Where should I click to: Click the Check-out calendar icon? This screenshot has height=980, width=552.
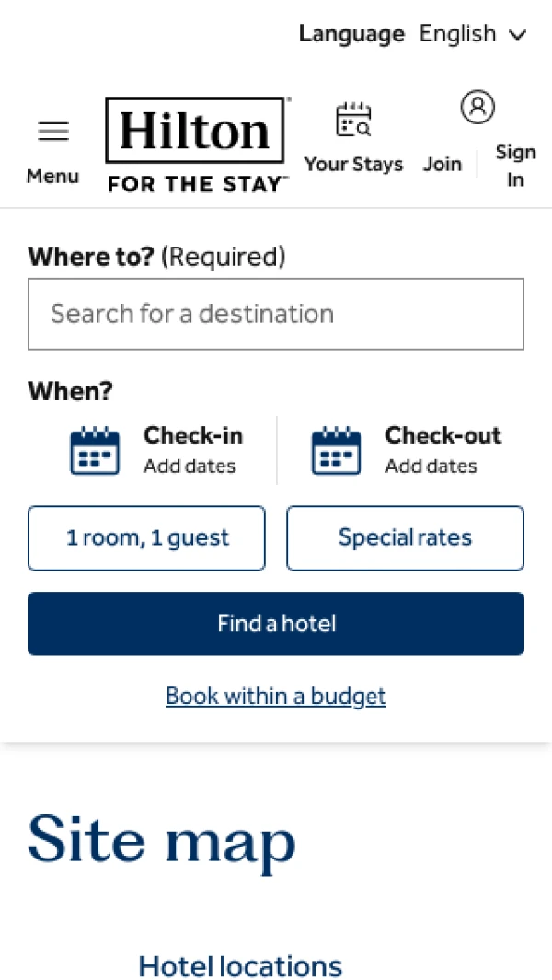[336, 450]
